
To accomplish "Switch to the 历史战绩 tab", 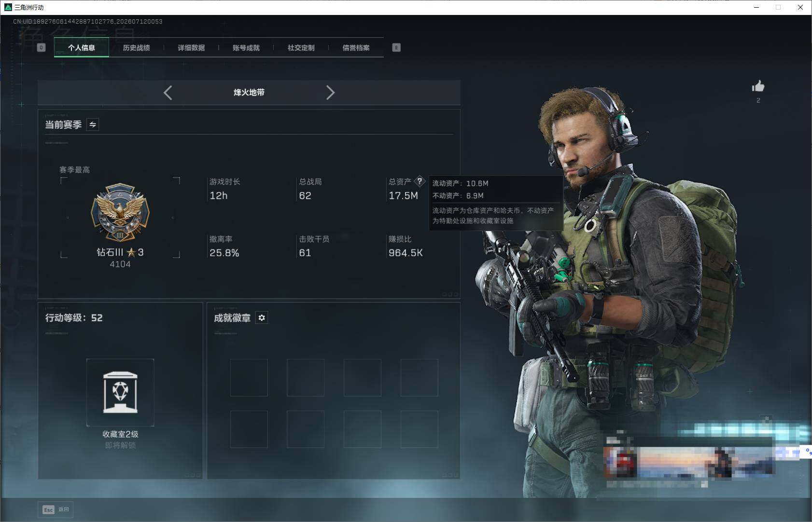I will point(137,47).
